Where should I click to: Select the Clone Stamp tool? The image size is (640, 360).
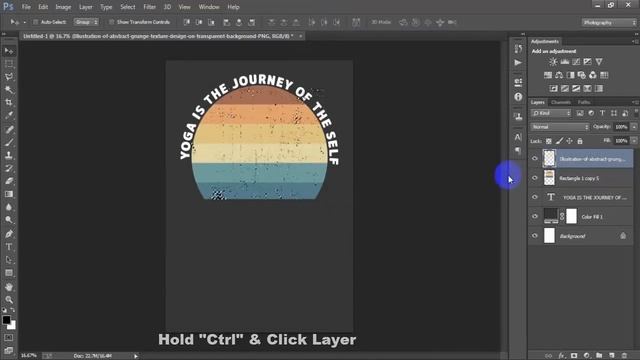(9, 155)
